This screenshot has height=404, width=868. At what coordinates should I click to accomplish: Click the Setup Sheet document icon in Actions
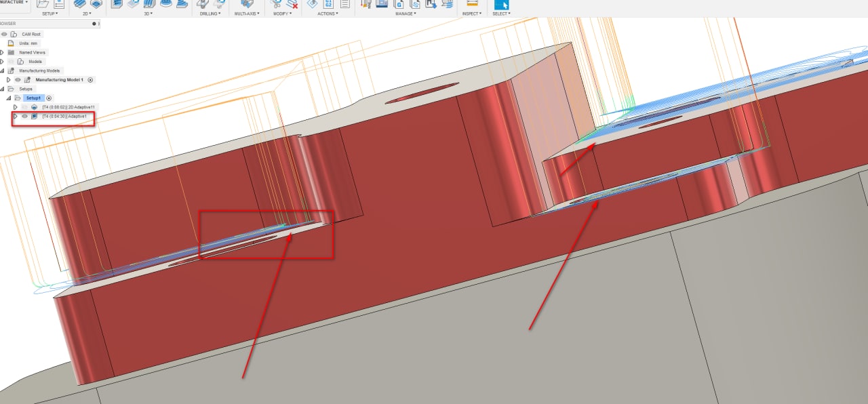point(345,3)
